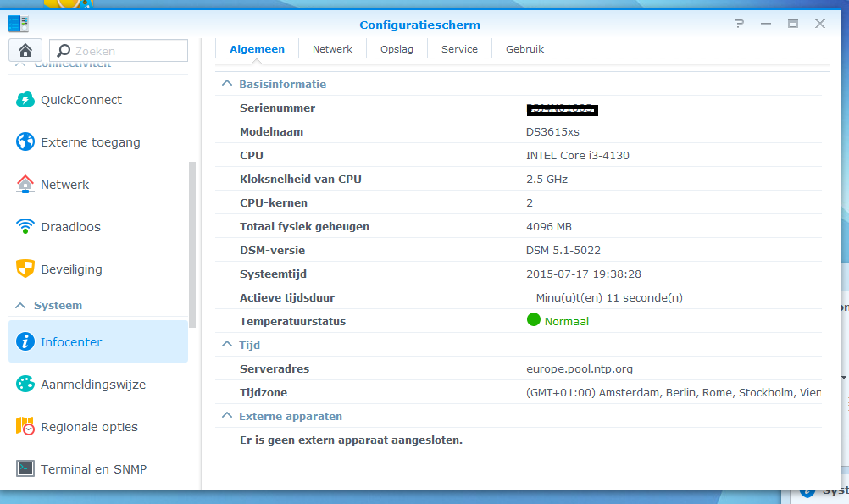Open Terminal en SNMP console icon

click(x=25, y=468)
